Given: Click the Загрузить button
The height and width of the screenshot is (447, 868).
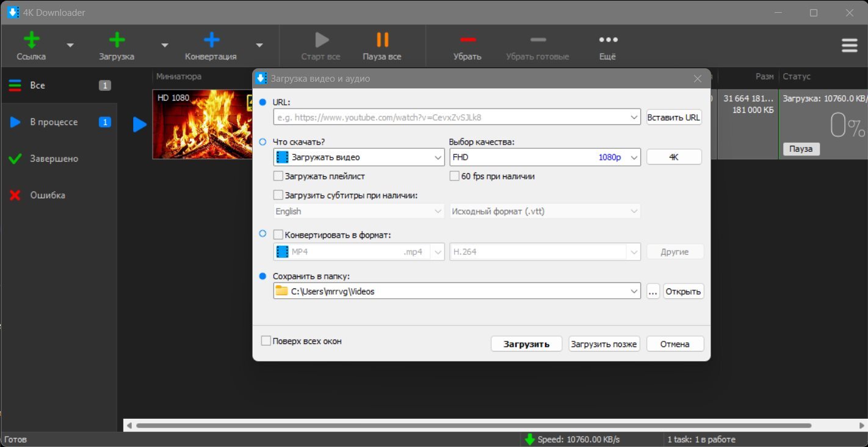Looking at the screenshot, I should (526, 344).
